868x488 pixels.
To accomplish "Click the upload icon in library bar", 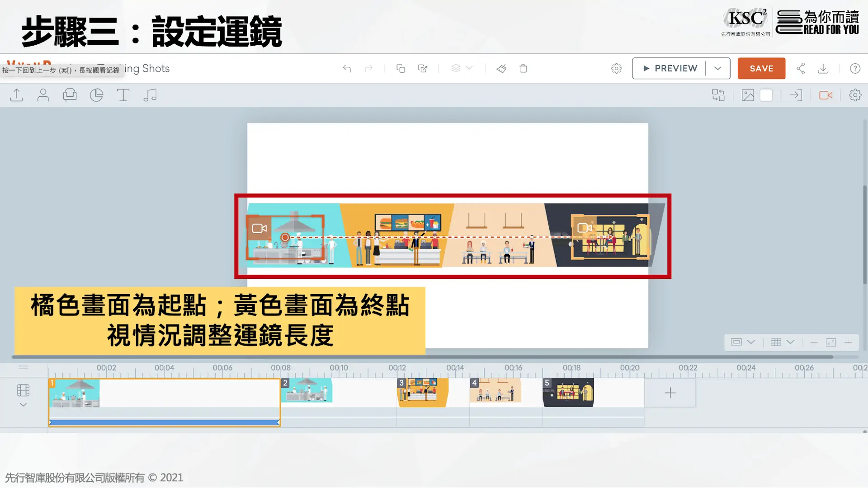I will point(17,95).
